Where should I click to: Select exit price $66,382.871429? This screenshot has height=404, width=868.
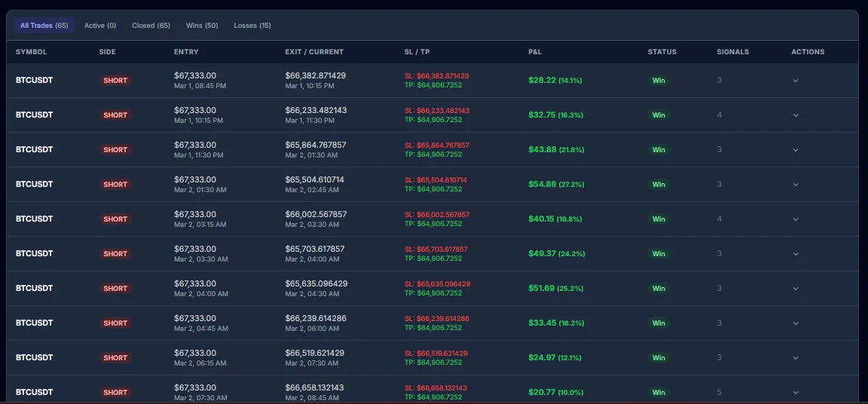pos(316,75)
